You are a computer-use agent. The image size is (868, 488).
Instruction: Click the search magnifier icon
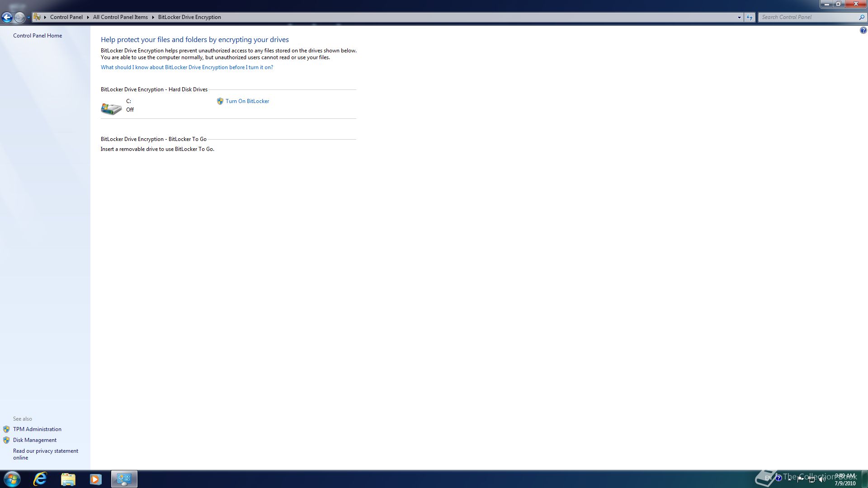[862, 17]
